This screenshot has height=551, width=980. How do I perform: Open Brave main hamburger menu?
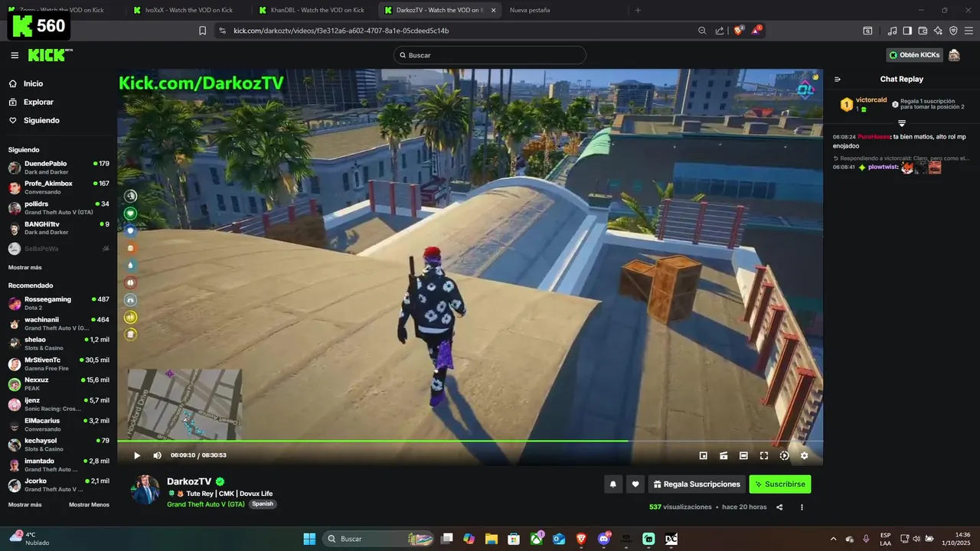[969, 31]
